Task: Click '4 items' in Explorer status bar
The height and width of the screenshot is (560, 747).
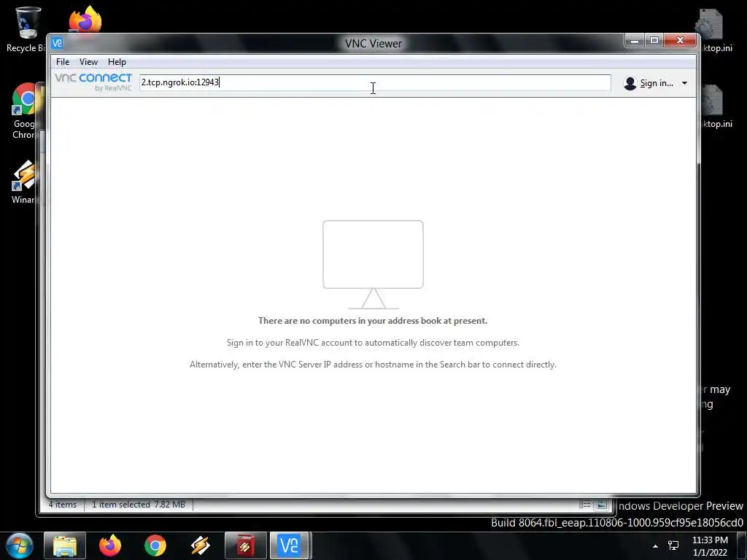Action: pyautogui.click(x=63, y=505)
